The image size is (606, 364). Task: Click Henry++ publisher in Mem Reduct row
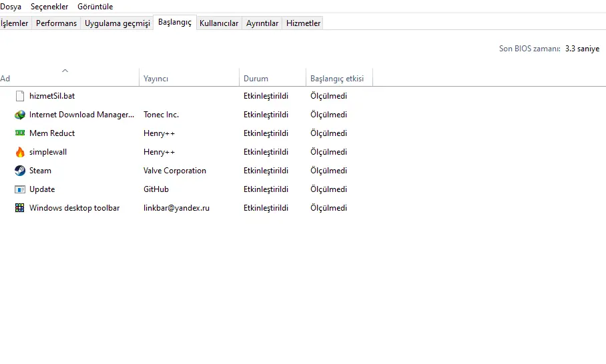point(160,133)
